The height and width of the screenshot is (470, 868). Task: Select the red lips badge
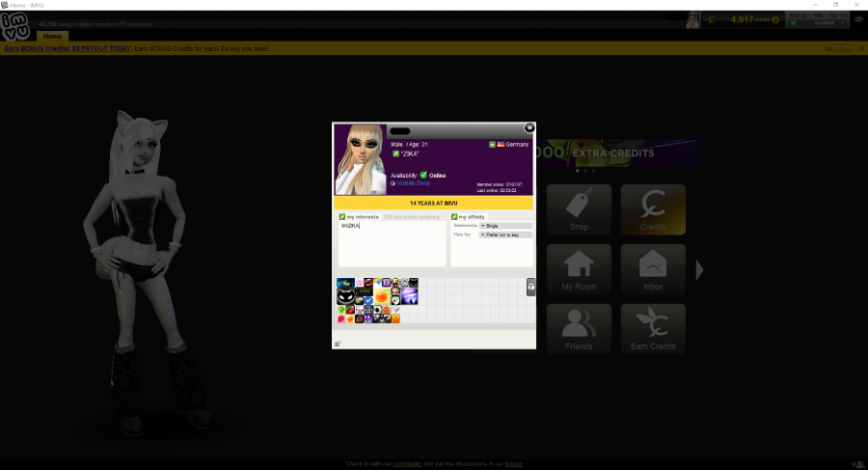click(368, 283)
